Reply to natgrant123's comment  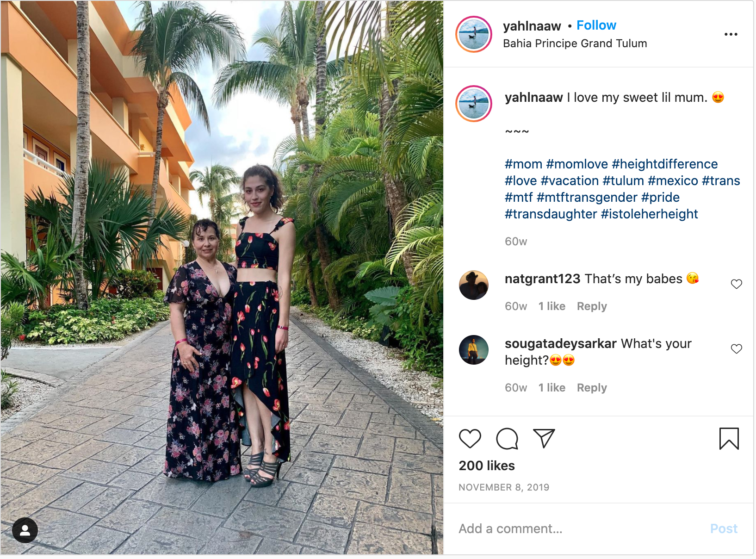[x=592, y=306]
